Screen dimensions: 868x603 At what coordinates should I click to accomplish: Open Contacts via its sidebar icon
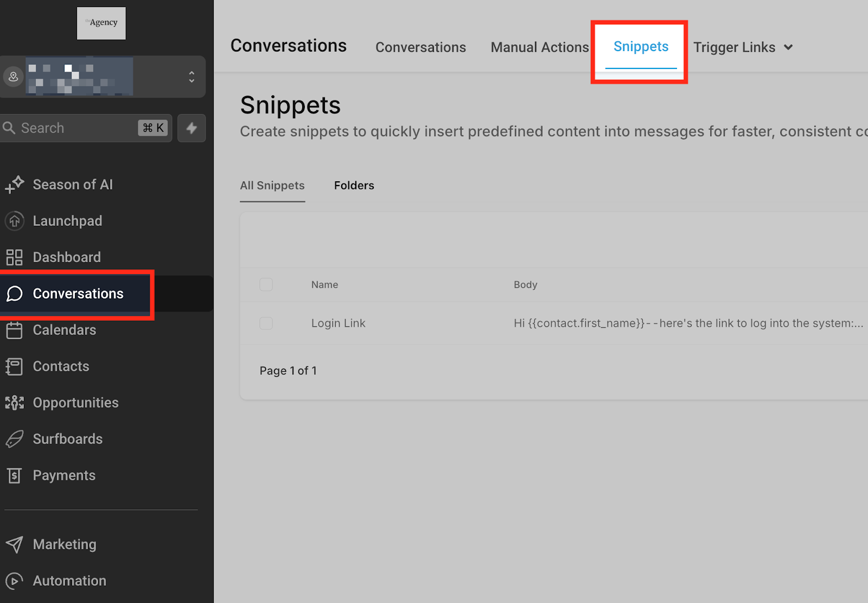pyautogui.click(x=15, y=366)
